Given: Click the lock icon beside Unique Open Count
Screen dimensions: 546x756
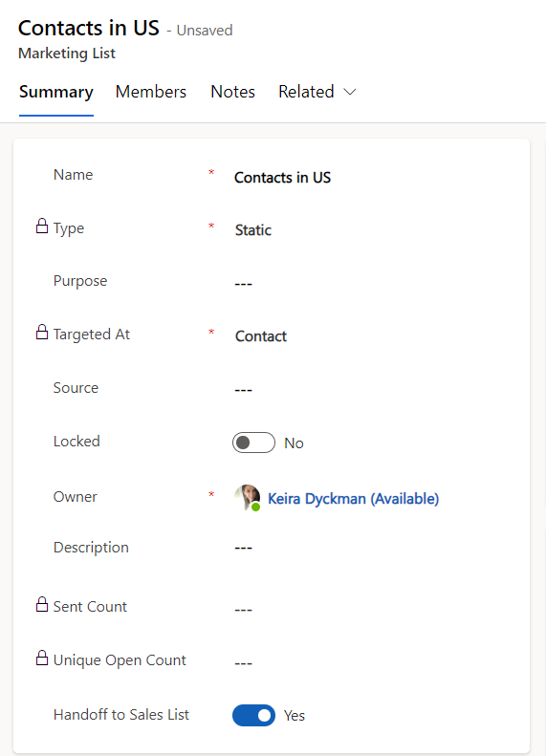Looking at the screenshot, I should click(42, 658).
